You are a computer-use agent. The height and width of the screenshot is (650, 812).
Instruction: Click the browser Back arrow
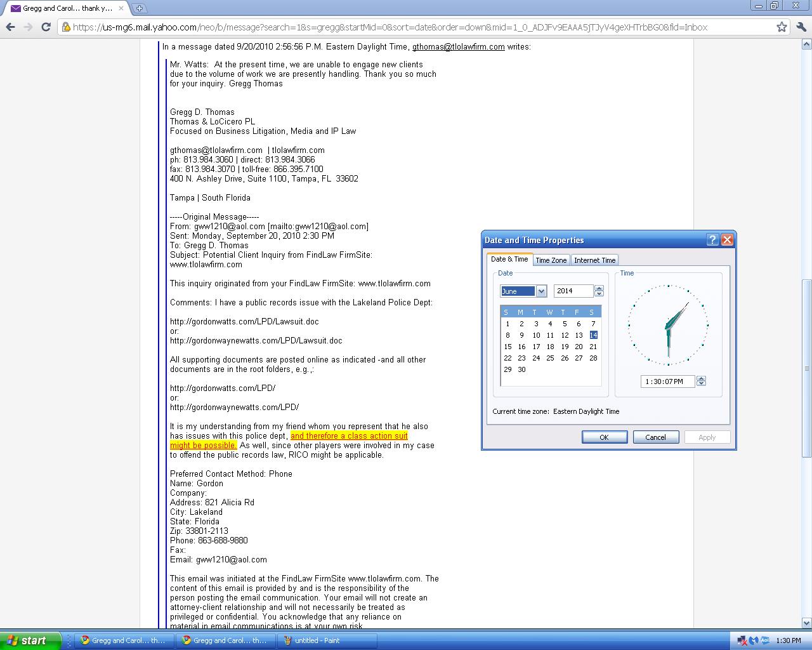(10, 27)
